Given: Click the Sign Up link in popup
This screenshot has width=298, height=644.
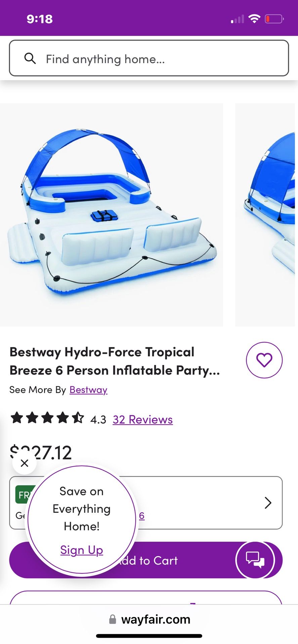Looking at the screenshot, I should coord(82,550).
